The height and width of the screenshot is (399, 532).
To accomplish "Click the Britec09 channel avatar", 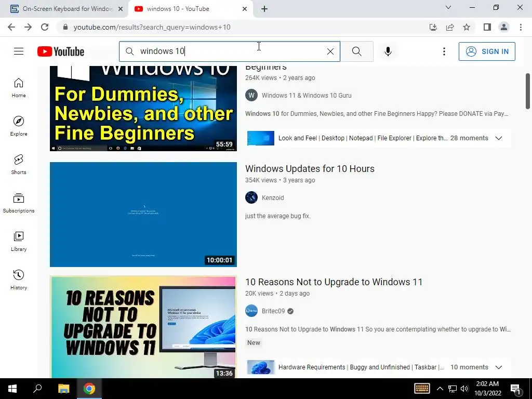I will click(251, 311).
